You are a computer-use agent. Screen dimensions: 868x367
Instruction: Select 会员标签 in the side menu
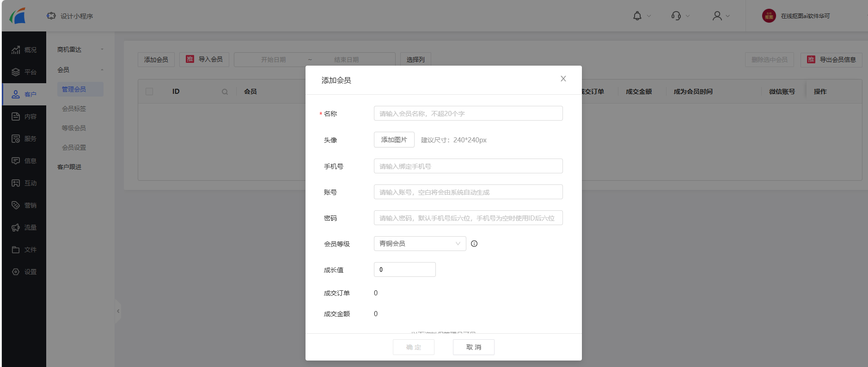(x=74, y=109)
